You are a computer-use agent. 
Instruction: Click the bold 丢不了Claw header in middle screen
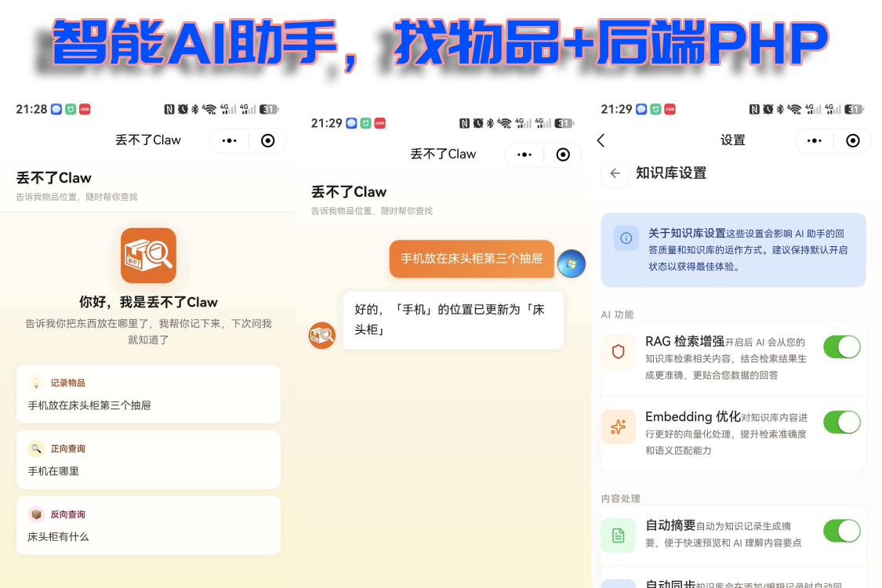(349, 192)
